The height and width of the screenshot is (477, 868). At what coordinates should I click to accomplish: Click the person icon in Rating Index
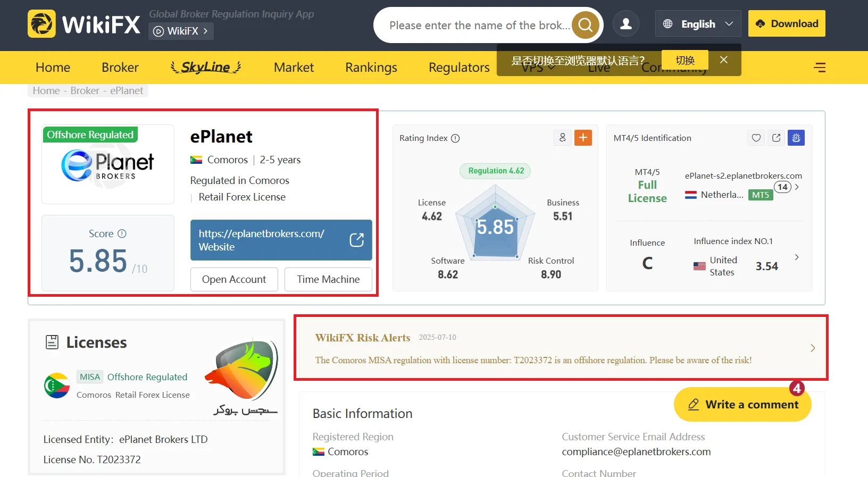(x=563, y=138)
